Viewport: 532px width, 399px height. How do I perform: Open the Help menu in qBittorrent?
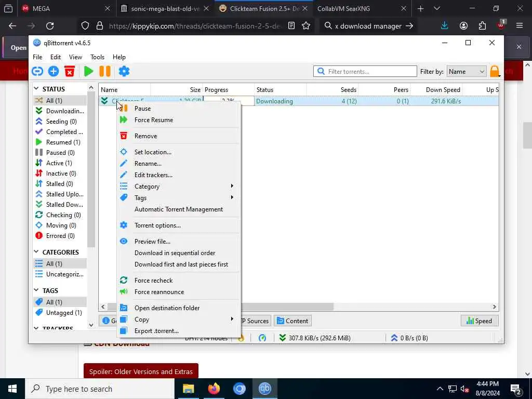point(119,57)
